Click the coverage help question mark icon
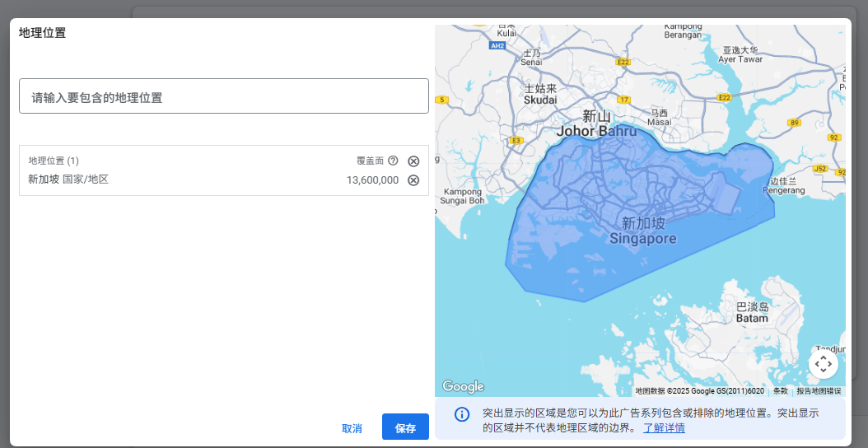The width and height of the screenshot is (868, 448). pyautogui.click(x=393, y=161)
